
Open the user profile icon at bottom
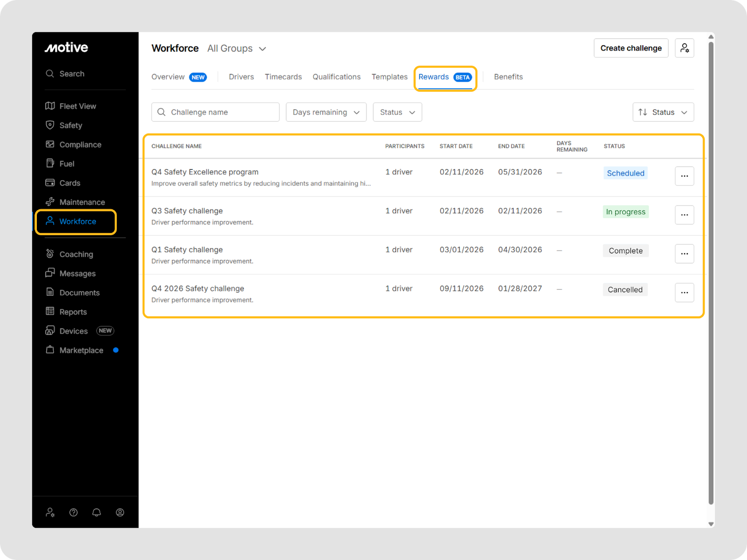(x=120, y=512)
